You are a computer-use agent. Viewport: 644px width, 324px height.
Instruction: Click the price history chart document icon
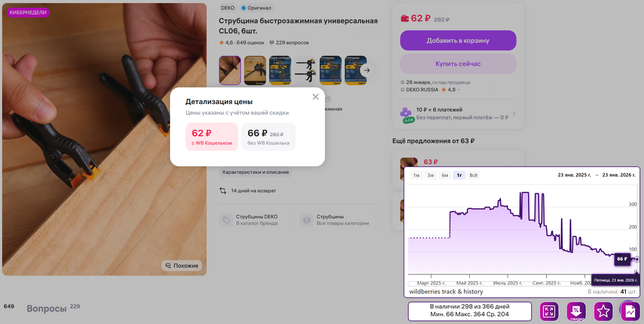coord(630,311)
